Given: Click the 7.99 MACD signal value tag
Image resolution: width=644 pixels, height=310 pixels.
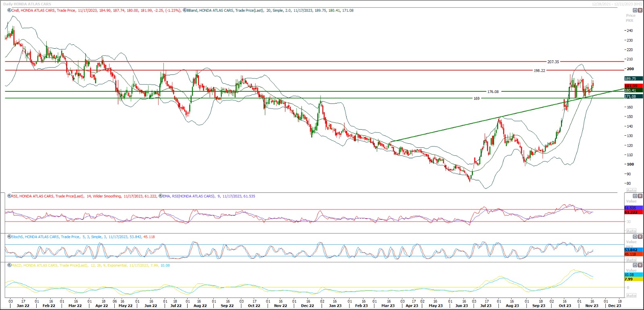Looking at the screenshot, I should coord(634,279).
